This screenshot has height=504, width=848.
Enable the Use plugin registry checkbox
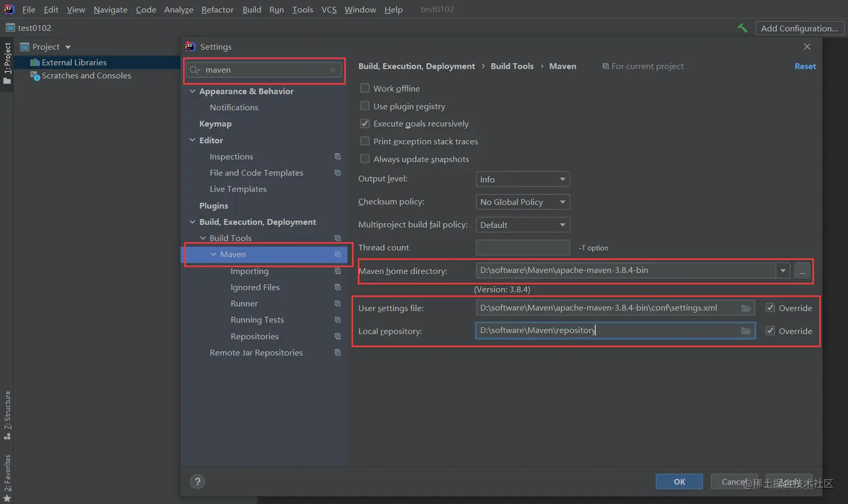(365, 106)
